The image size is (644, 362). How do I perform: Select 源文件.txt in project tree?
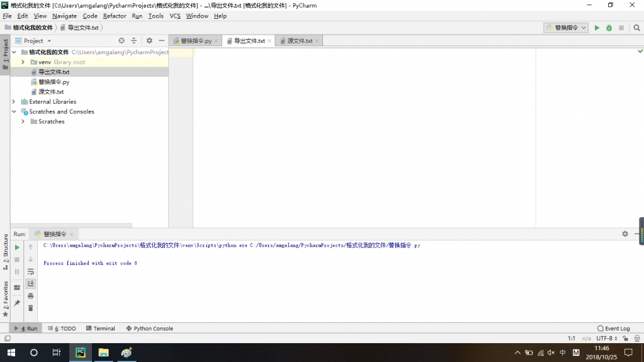(x=51, y=92)
